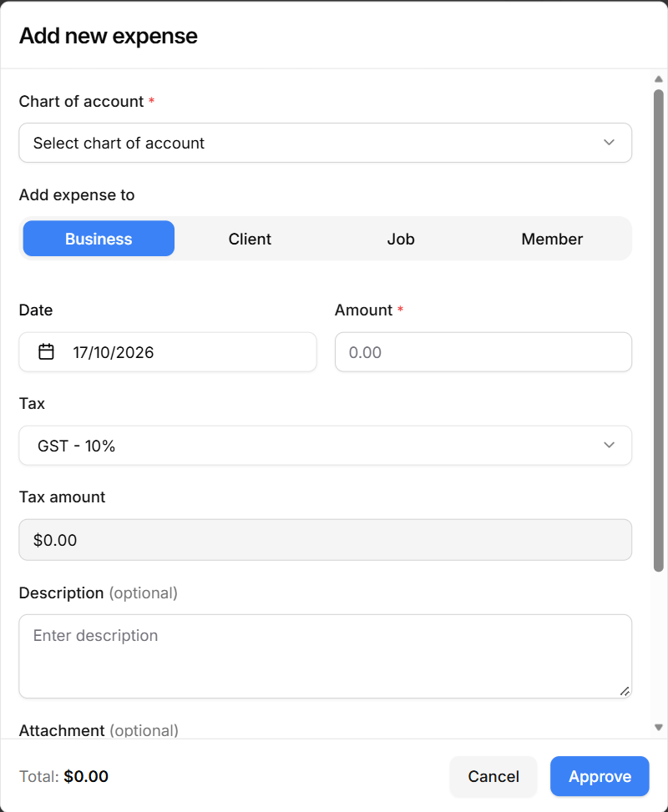Open the Select chart of account dropdown
Screen dimensions: 668x812
(326, 143)
